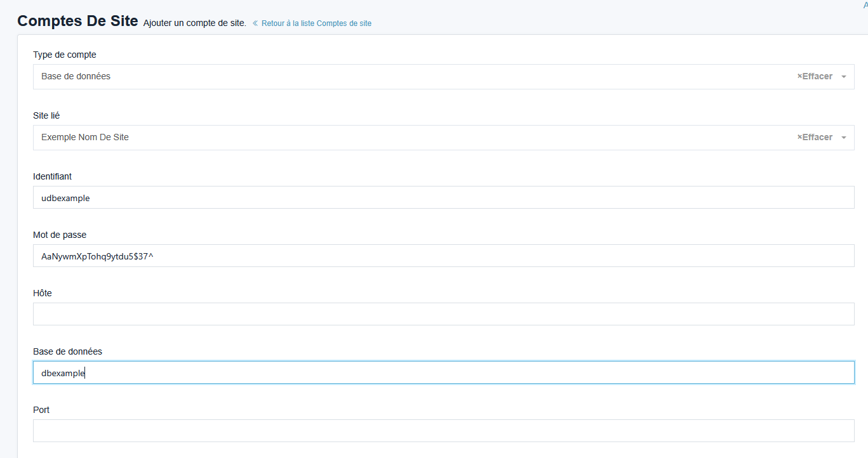The width and height of the screenshot is (868, 458).
Task: Click the 'Mot de passe' field label
Action: (60, 235)
